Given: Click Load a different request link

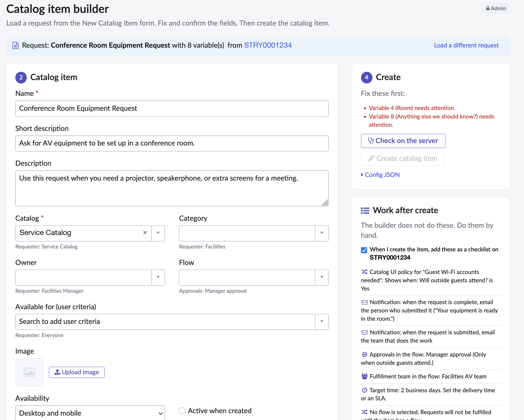Looking at the screenshot, I should (x=466, y=45).
